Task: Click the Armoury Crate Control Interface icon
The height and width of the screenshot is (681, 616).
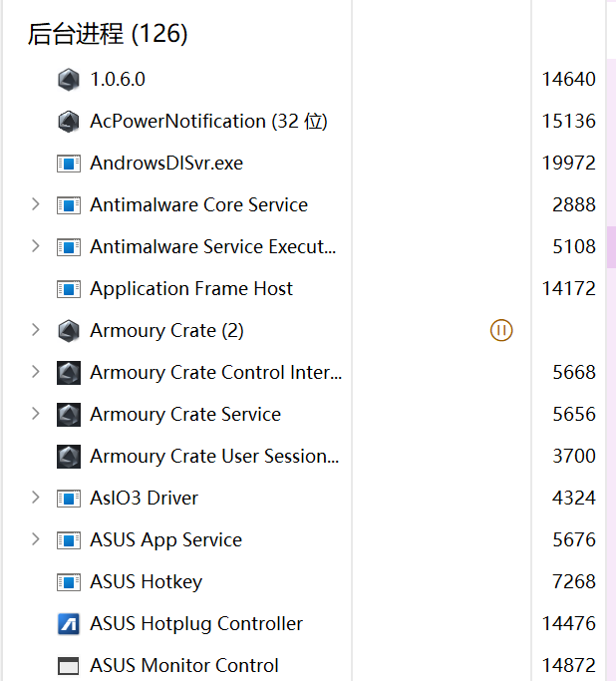Action: [x=69, y=373]
